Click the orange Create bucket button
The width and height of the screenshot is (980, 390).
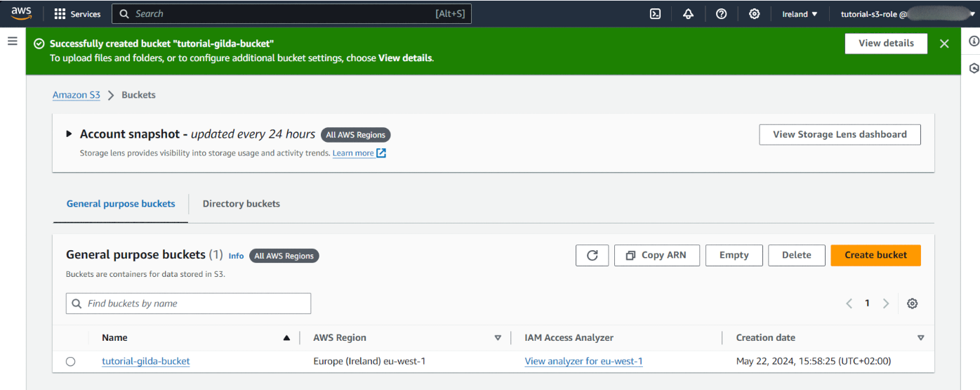coord(875,255)
